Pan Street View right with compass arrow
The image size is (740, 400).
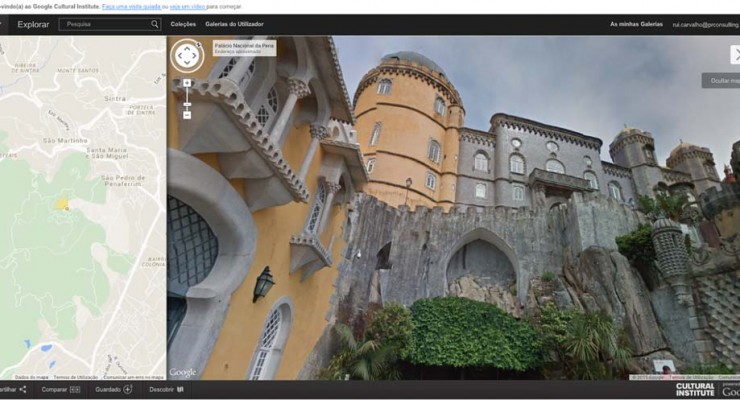click(x=195, y=56)
